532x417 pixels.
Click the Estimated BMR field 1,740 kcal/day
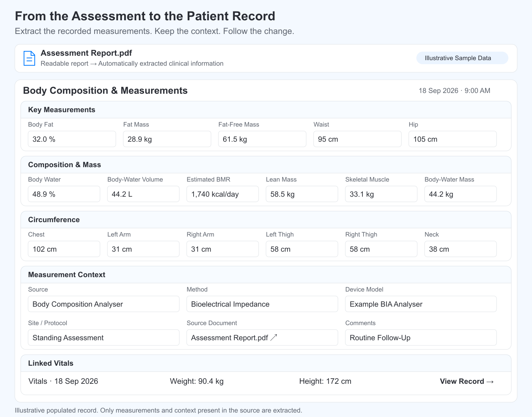click(223, 194)
